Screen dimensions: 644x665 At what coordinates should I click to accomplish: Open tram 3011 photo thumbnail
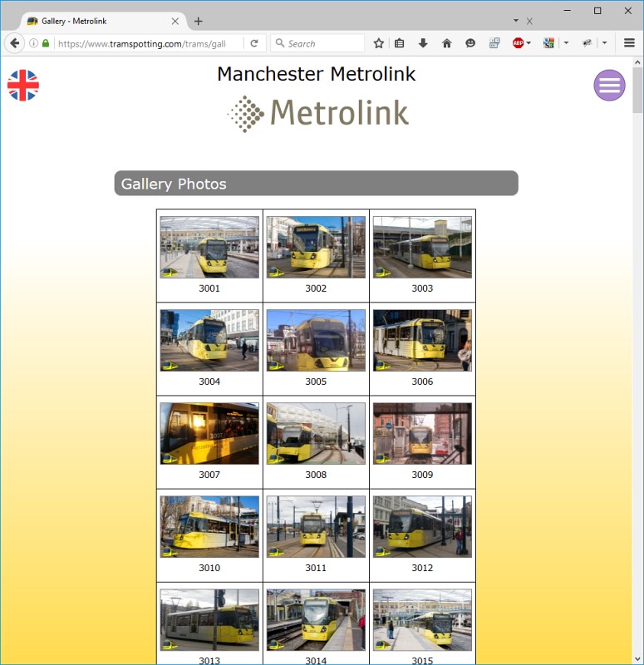click(x=316, y=526)
